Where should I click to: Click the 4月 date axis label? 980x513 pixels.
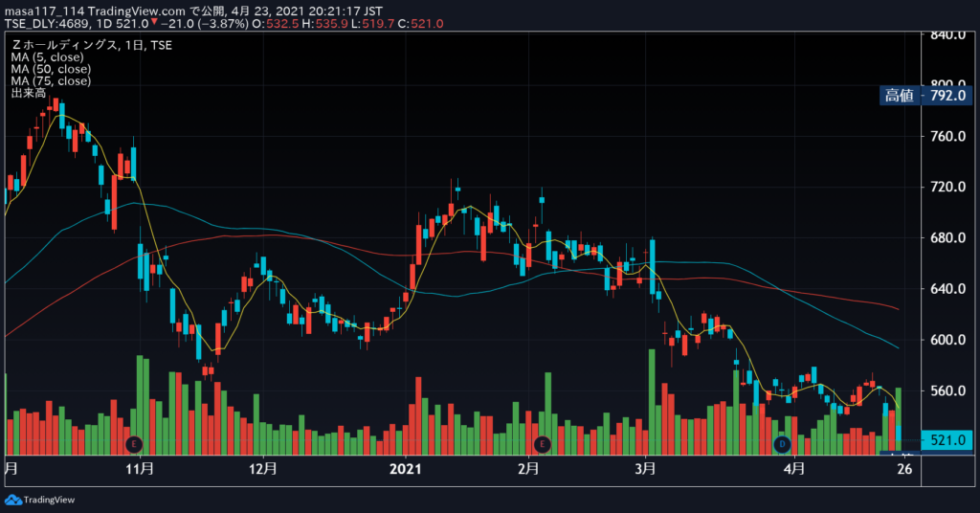pos(793,469)
